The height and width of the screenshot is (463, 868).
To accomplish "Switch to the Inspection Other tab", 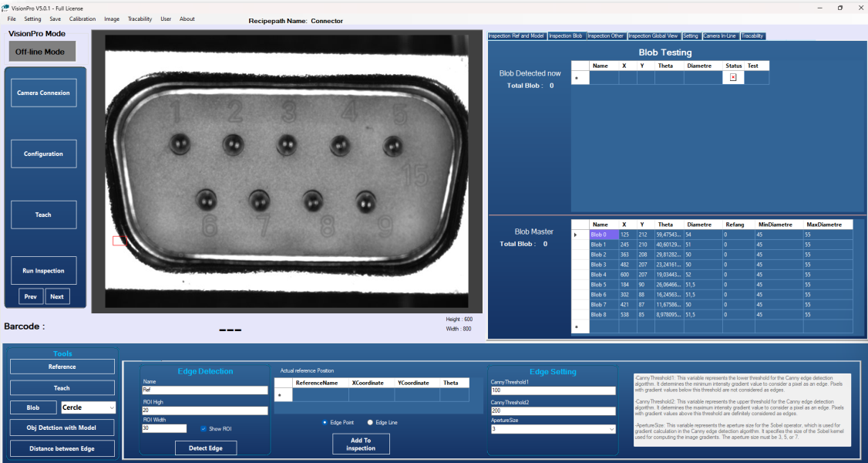I will tap(605, 36).
